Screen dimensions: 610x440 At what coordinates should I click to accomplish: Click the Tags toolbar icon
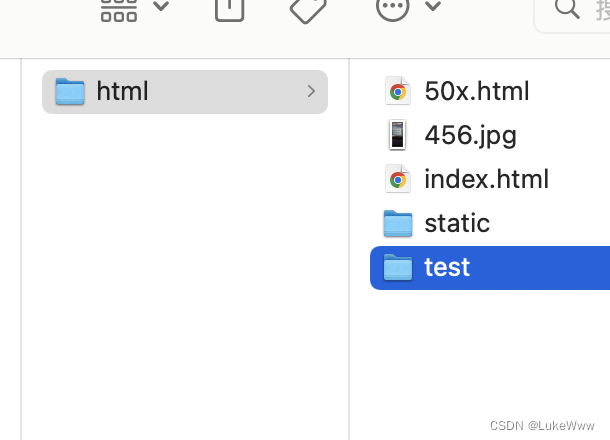coord(308,10)
